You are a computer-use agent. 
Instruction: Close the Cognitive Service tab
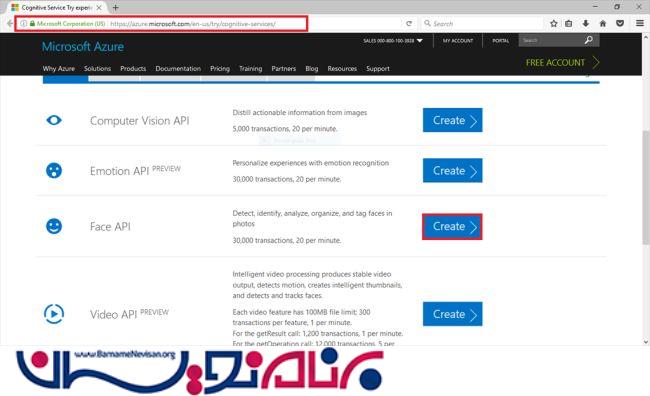99,7
